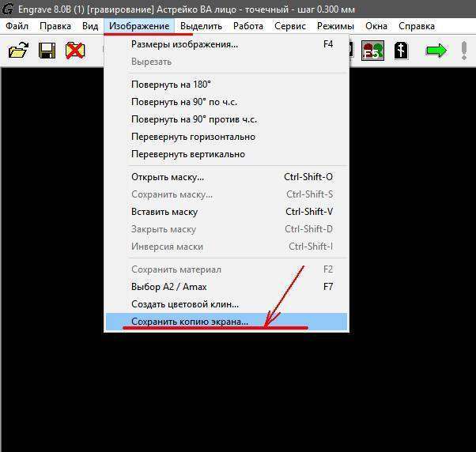Select Повернуть на 90° по ч.с.
The image size is (476, 452).
click(x=184, y=102)
